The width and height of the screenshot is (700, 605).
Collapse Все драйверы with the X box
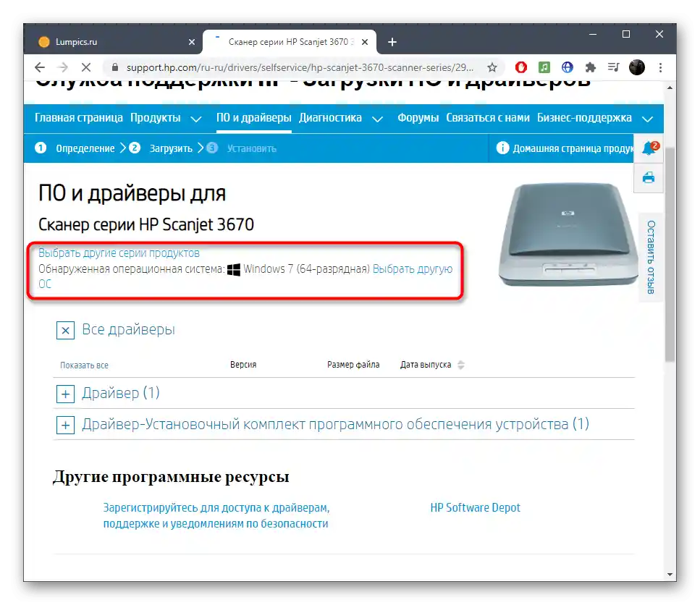click(x=66, y=331)
